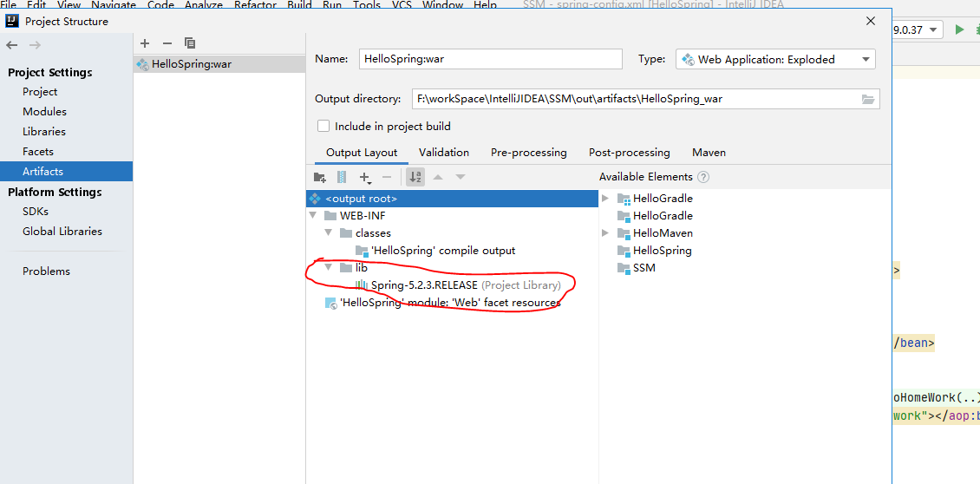Create directory in output layout toolbar
Viewport: 980px width, 484px height.
(319, 177)
